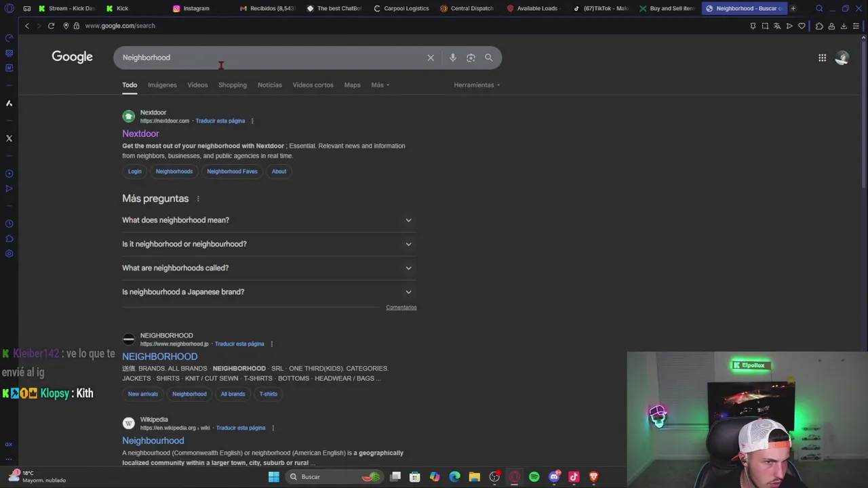Click the Nextdoor Login sitelink chip
Viewport: 868px width, 488px height.
135,171
